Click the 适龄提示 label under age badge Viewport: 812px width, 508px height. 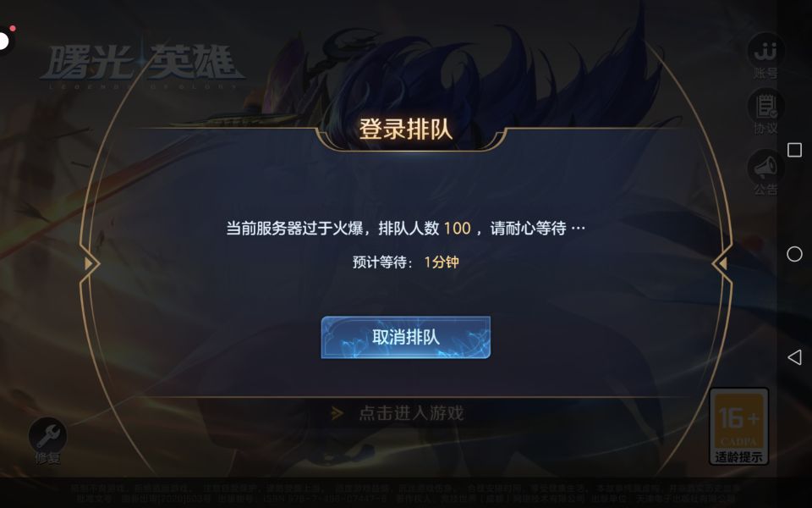[x=738, y=457]
